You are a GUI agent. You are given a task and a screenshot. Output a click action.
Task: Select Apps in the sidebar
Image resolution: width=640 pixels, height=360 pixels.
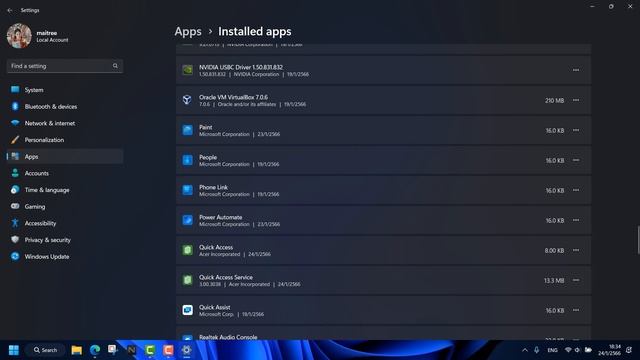[x=65, y=157]
